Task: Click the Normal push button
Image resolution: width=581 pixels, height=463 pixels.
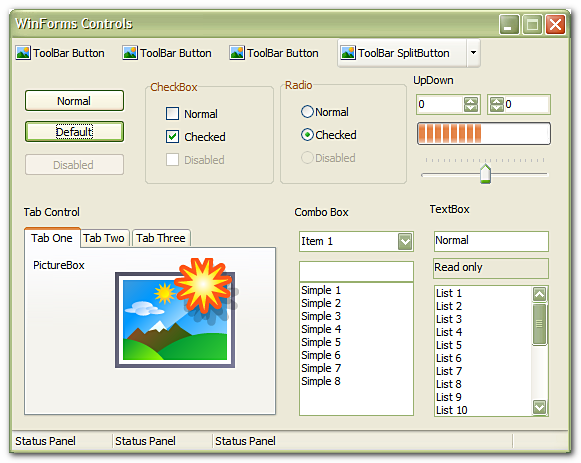Action: [x=74, y=101]
